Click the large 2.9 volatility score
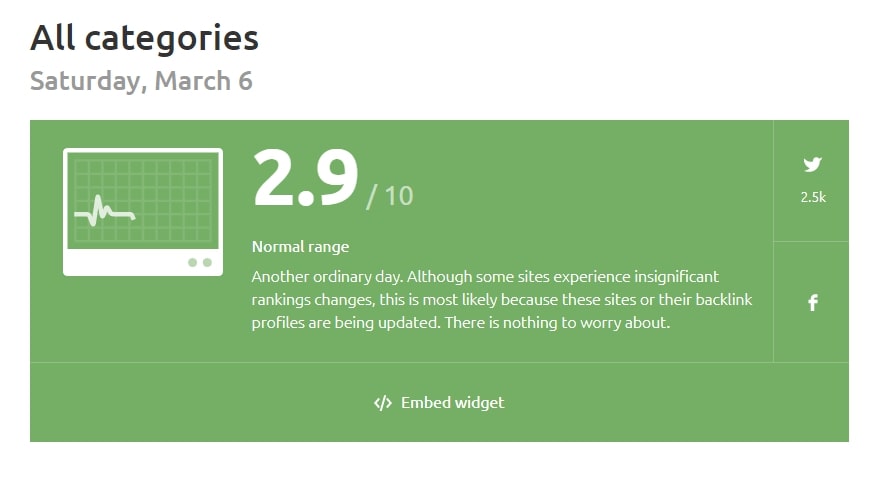 point(306,178)
